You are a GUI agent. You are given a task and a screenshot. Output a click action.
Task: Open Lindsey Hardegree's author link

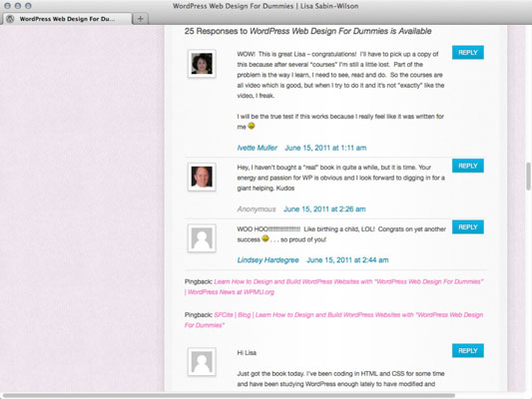[268, 260]
